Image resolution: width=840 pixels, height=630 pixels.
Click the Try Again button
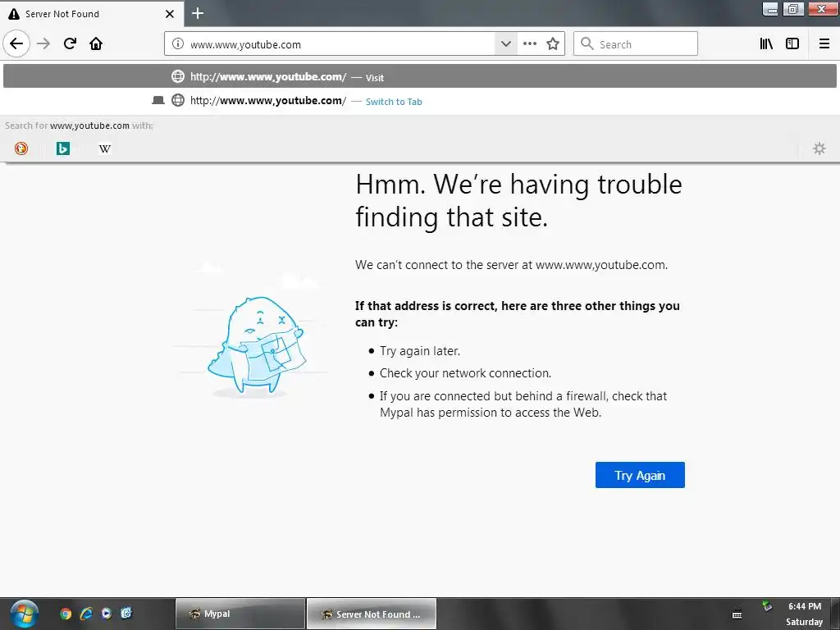pos(640,475)
